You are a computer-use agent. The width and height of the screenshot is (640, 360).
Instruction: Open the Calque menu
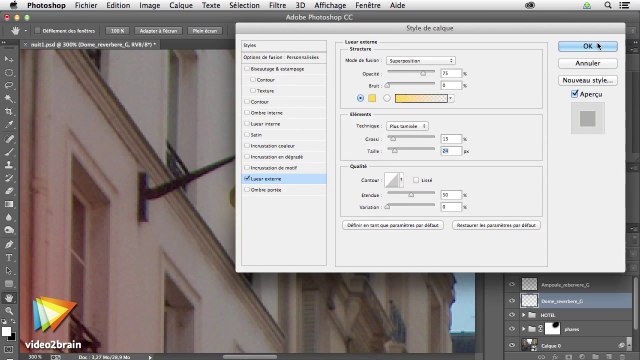tap(181, 5)
